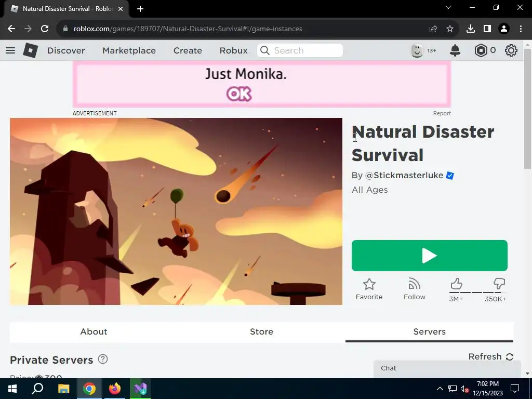Click the game thumbnail image
The width and height of the screenshot is (532, 399).
pyautogui.click(x=176, y=211)
